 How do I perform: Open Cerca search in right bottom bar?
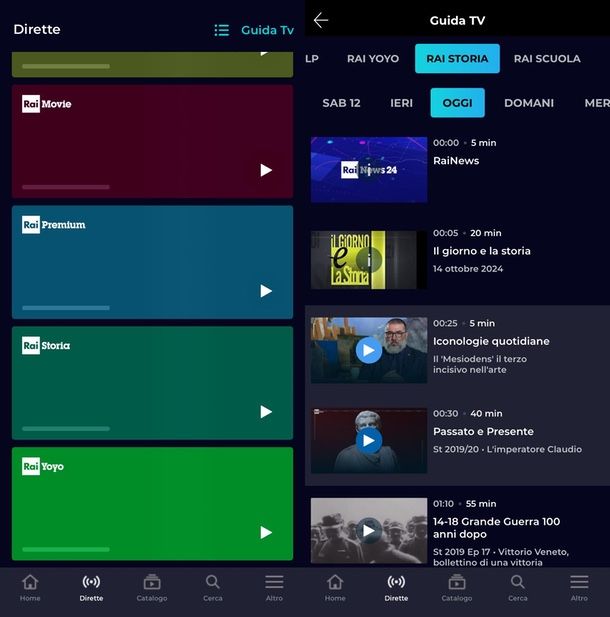[x=518, y=588]
